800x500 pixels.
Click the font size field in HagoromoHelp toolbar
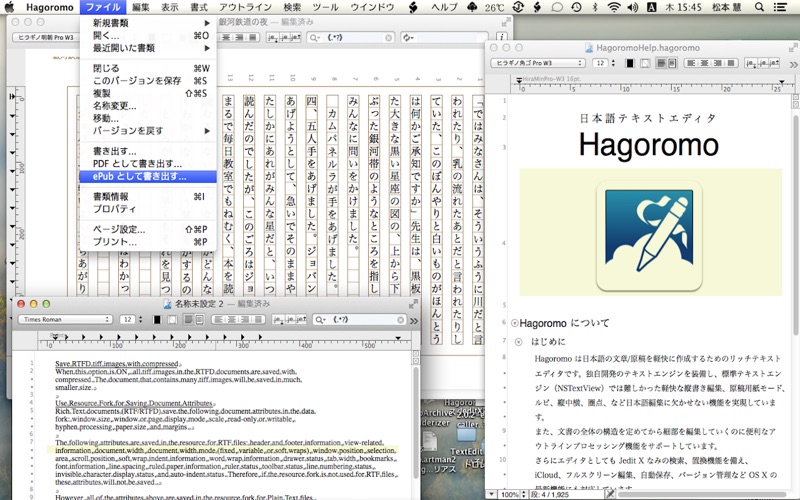click(601, 63)
